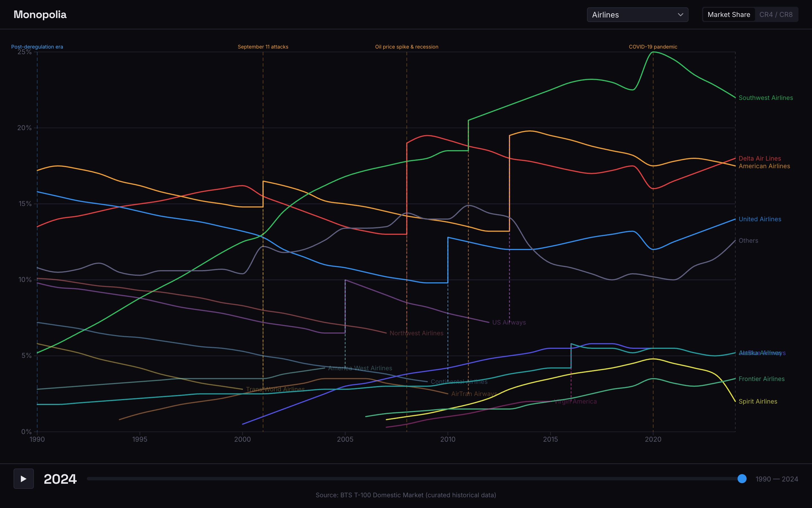
Task: Click the COVID-19 pandemic event marker
Action: 653,47
